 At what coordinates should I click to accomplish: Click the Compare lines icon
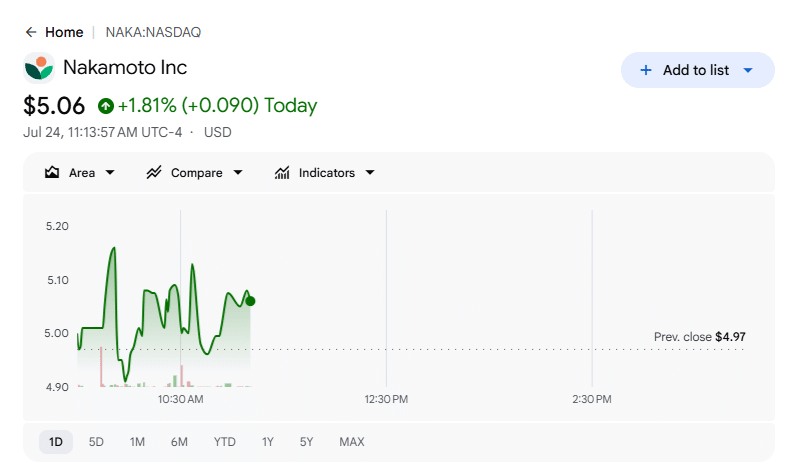coord(154,173)
